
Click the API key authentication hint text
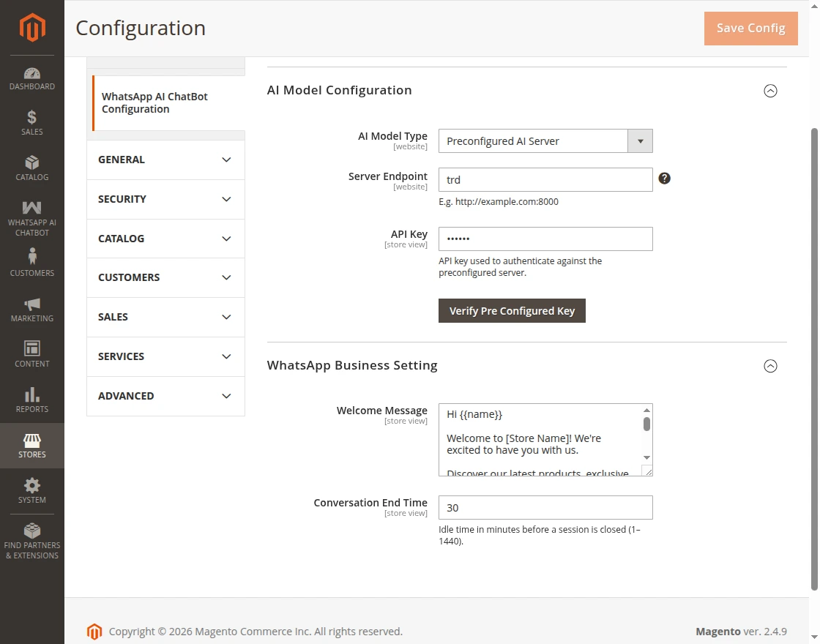[521, 266]
